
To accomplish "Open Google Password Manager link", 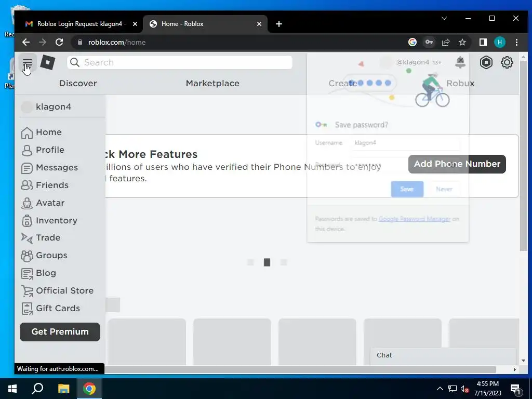I will click(x=414, y=219).
